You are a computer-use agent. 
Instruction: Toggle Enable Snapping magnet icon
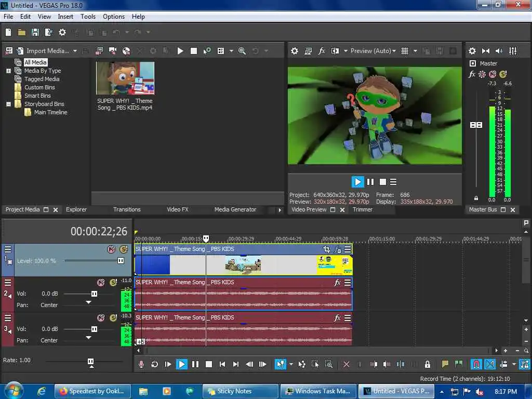pos(476,364)
